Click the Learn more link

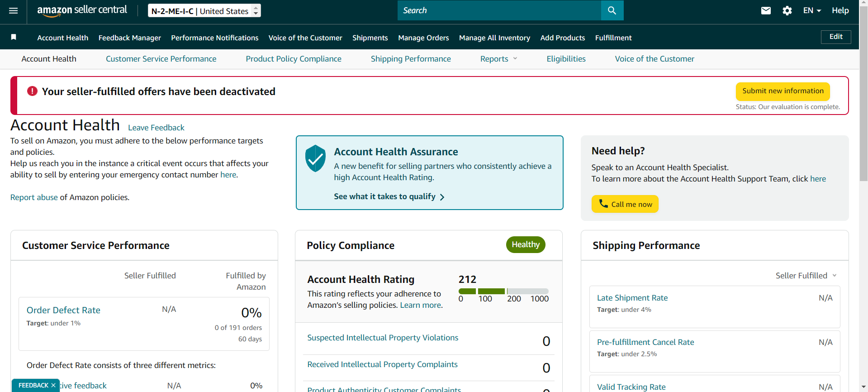click(x=421, y=305)
